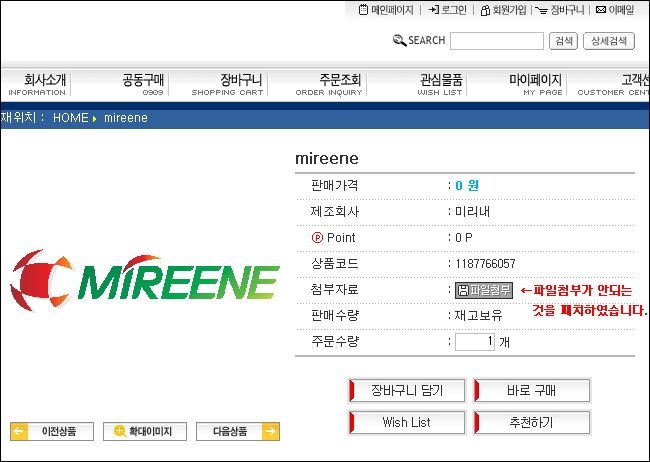Viewport: 650px width, 462px height.
Task: Open the 회원가입 sign-up link
Action: point(503,10)
